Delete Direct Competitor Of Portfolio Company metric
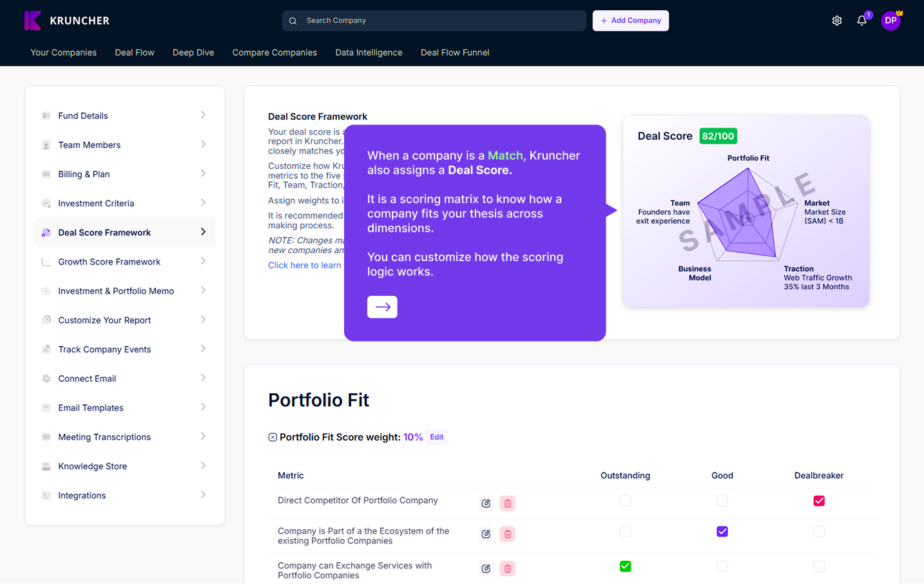Viewport: 924px width, 584px height. pyautogui.click(x=508, y=503)
